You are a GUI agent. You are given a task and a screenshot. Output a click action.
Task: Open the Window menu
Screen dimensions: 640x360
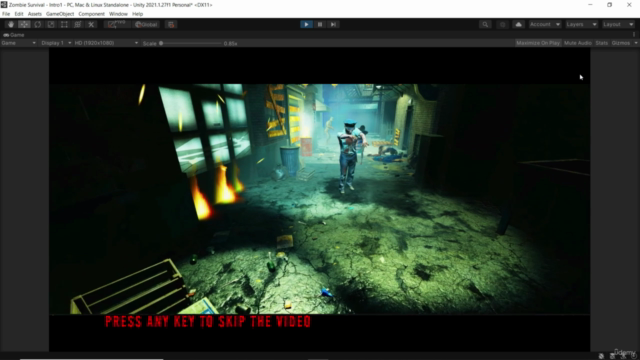118,14
